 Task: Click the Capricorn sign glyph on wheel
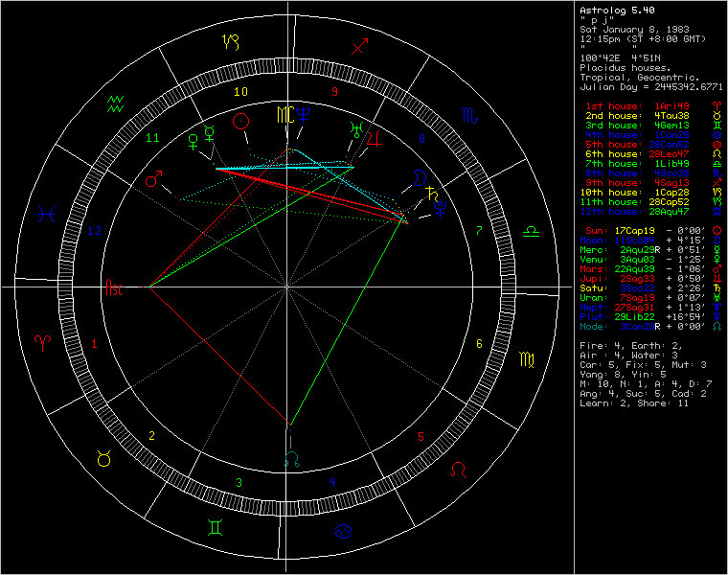(231, 42)
